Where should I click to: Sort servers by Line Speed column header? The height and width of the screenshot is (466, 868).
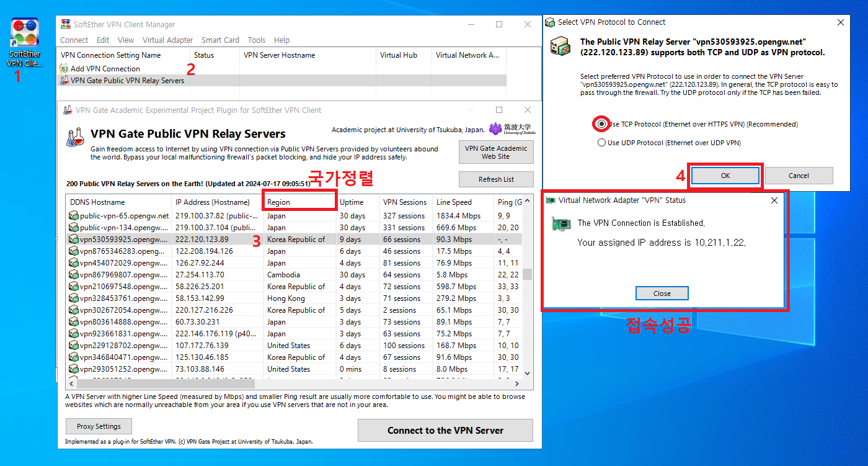coord(463,202)
